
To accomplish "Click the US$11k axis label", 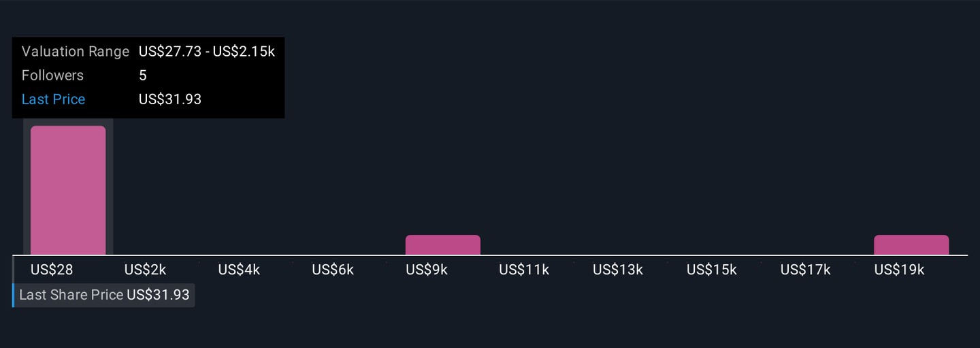I will pyautogui.click(x=524, y=270).
